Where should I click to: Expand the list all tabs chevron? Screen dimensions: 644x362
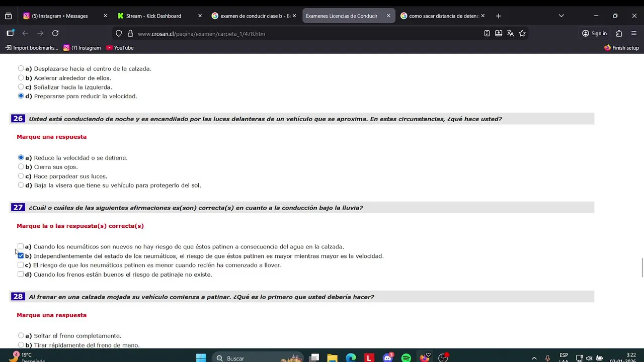click(x=561, y=16)
